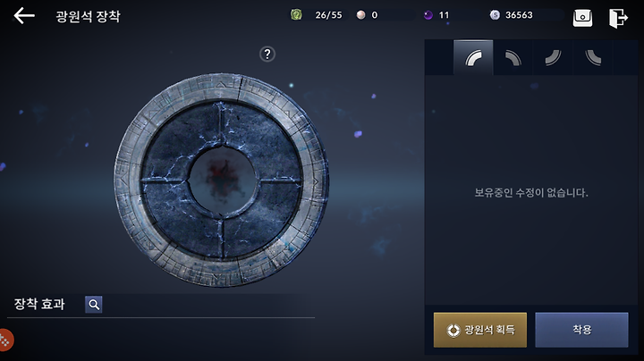Viewport: 644px width, 361px height.
Task: Select the upper-right quadrant of the stone ring
Action: (263, 139)
